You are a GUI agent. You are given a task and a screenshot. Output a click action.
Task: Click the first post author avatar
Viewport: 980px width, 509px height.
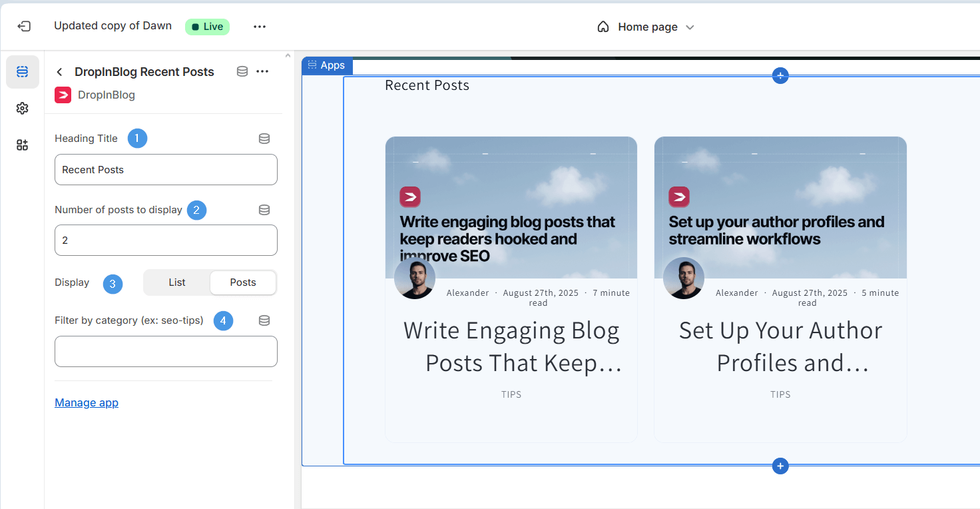tap(415, 278)
